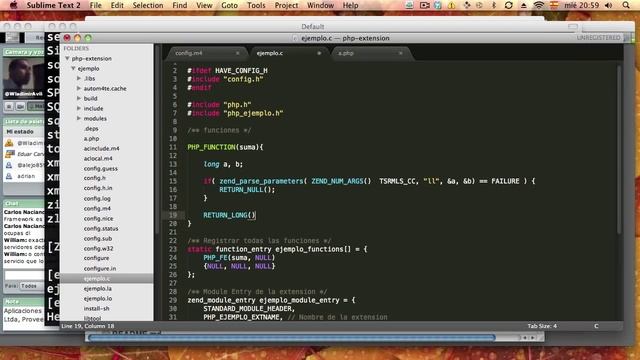Expand the build folder
This screenshot has width=640, height=360.
(x=79, y=98)
